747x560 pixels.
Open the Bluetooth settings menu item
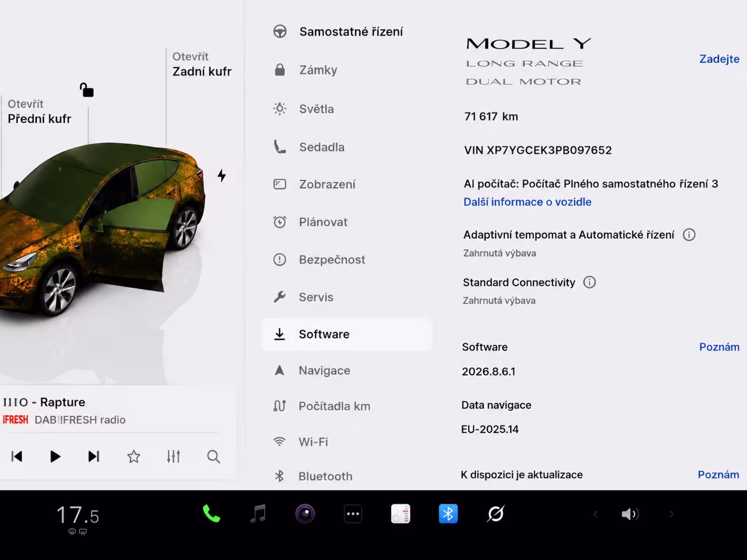pyautogui.click(x=346, y=476)
